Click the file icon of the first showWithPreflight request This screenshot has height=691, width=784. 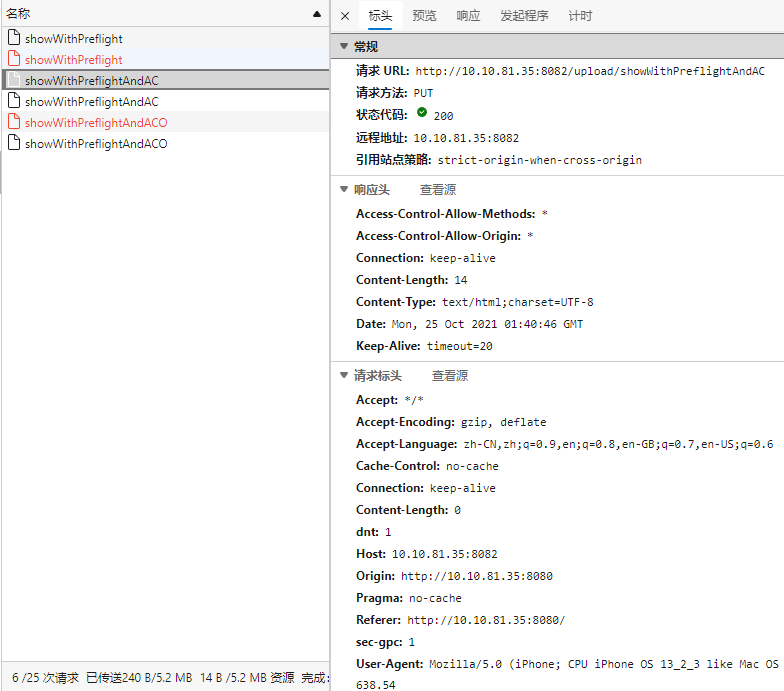click(14, 38)
